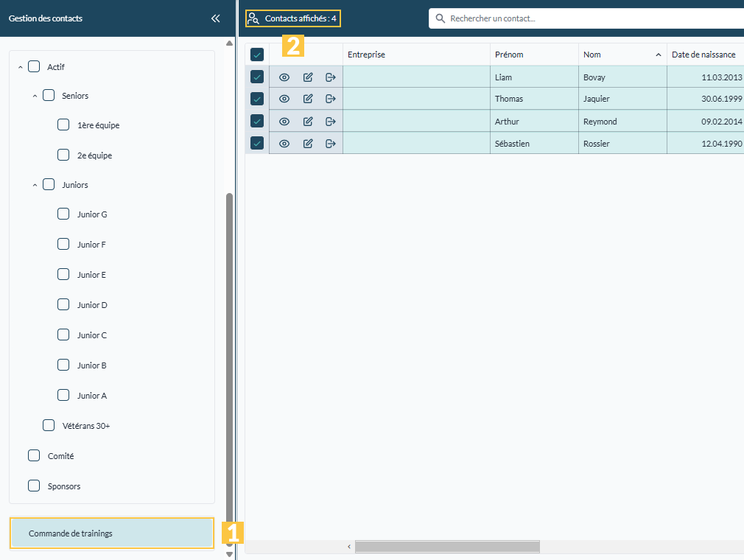View Liam Bovay's contact via eye icon
The image size is (744, 560).
click(x=284, y=77)
